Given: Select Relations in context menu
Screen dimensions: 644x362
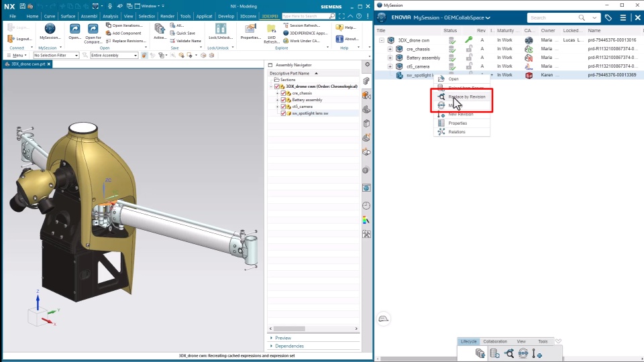Looking at the screenshot, I should tap(462, 132).
